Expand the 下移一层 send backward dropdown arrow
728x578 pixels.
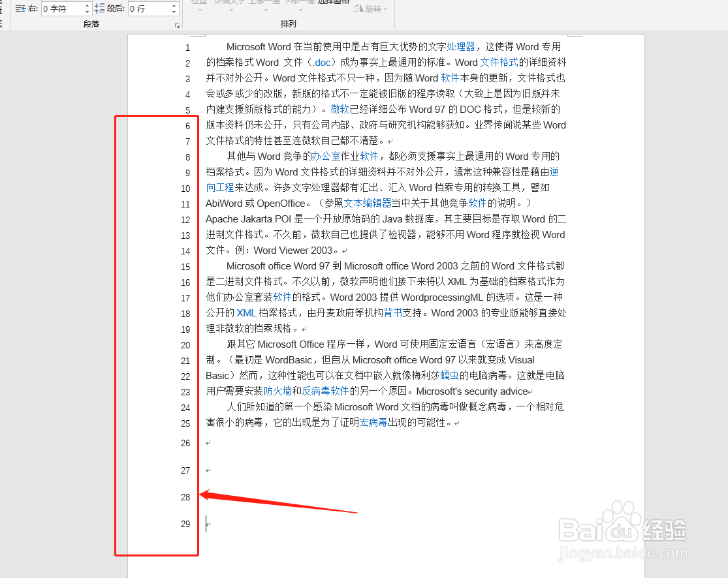pos(300,10)
